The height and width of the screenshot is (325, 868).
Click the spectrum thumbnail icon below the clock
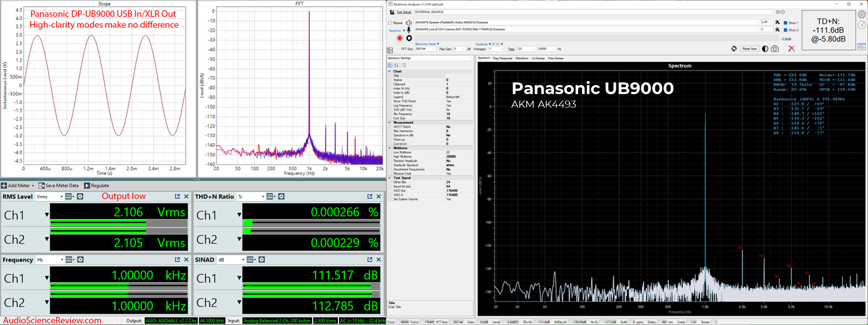(x=861, y=47)
